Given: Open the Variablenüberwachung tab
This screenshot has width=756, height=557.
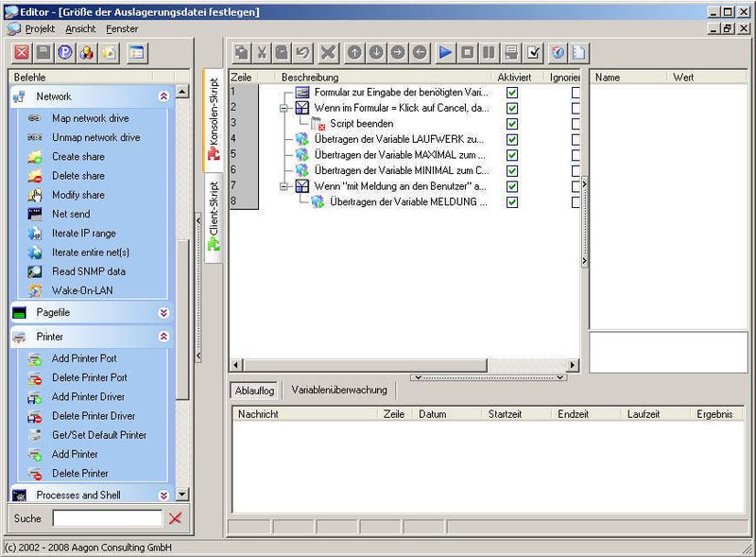Looking at the screenshot, I should click(x=339, y=390).
